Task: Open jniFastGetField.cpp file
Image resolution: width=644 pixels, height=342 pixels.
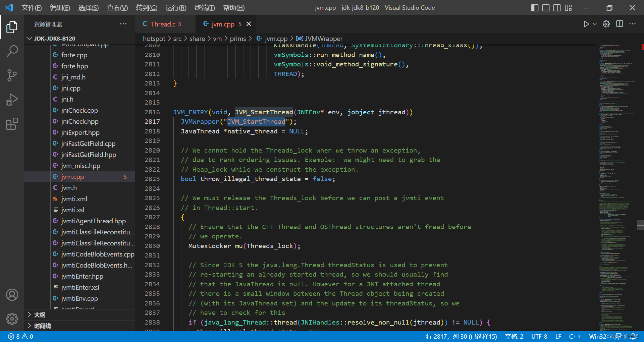Action: 79,144
